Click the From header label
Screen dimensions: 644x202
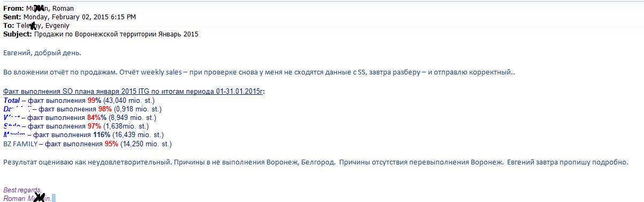tap(13, 9)
